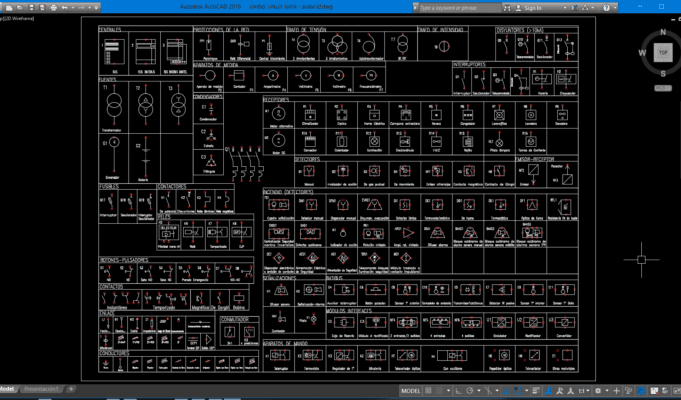The image size is (681, 400).
Task: Click the Help question mark icon
Action: 607,6
